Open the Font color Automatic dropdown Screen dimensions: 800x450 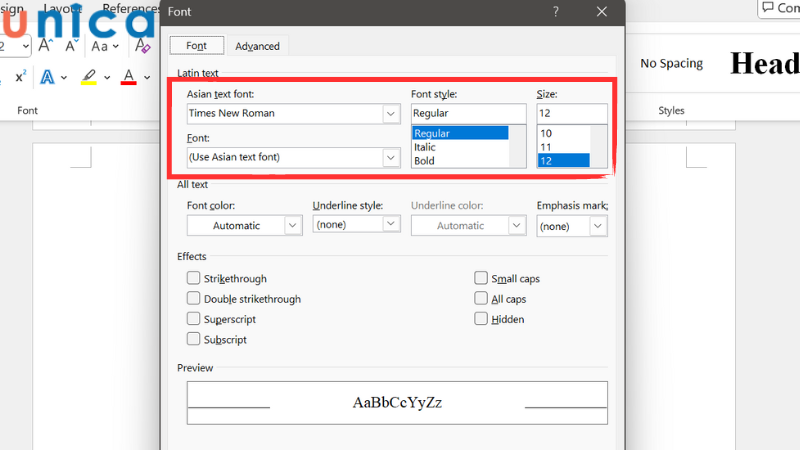click(244, 226)
